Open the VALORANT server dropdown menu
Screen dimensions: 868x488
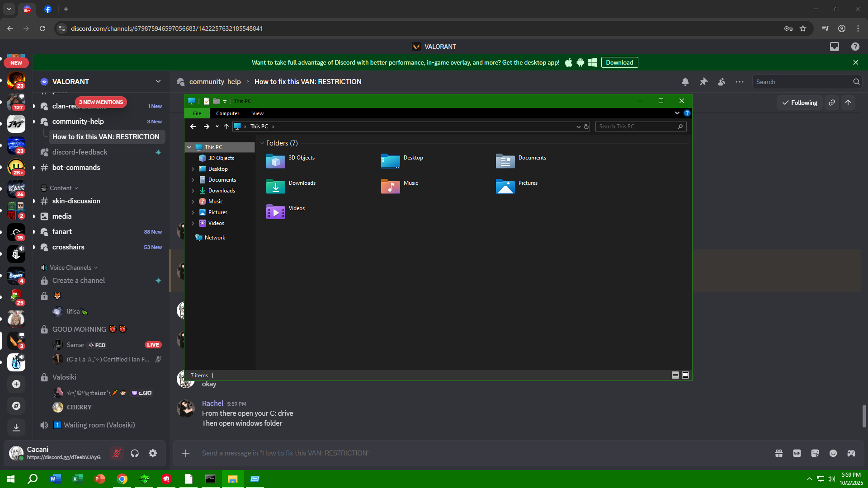point(158,81)
